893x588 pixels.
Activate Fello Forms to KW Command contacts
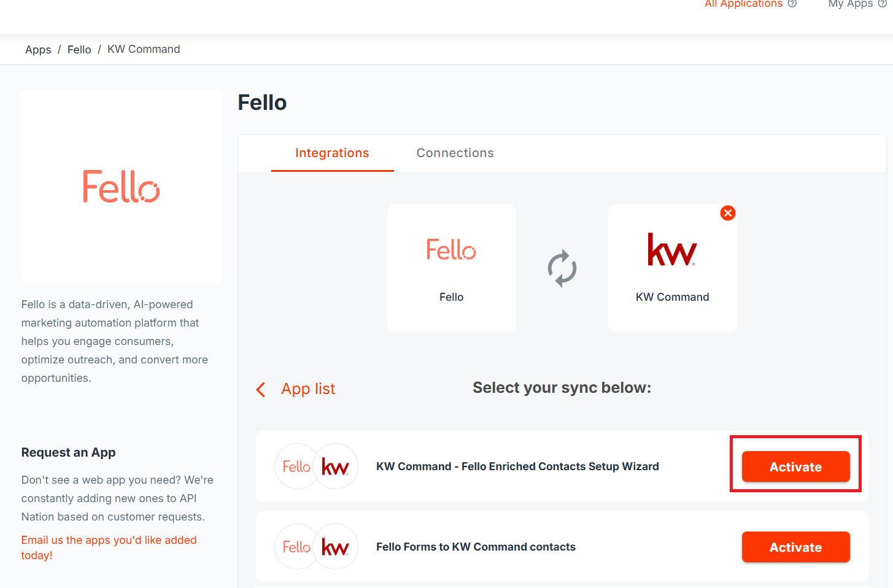click(x=795, y=547)
